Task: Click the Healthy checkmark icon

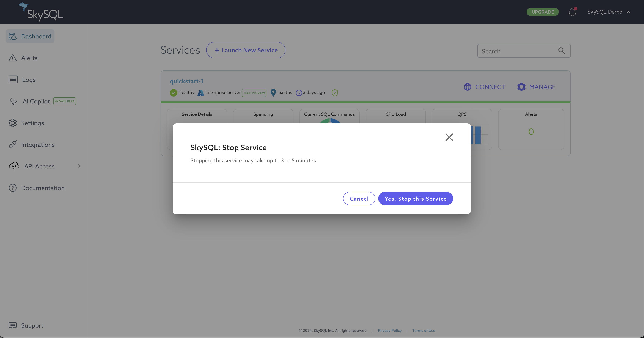Action: point(173,93)
